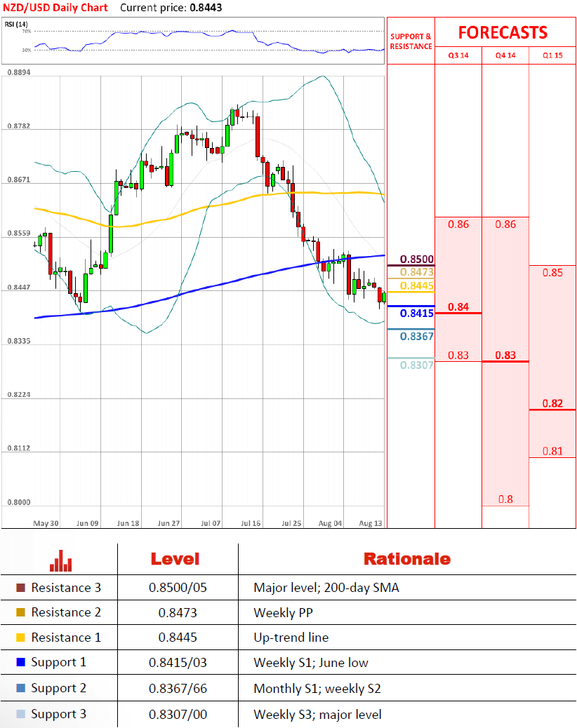Click the level cell 0.8415/03
Viewport: 577px width, 728px height.
[178, 663]
